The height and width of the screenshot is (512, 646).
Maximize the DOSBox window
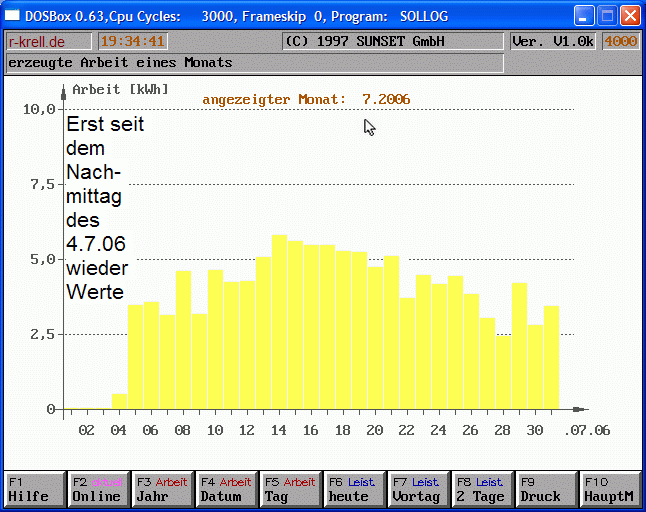click(x=608, y=16)
